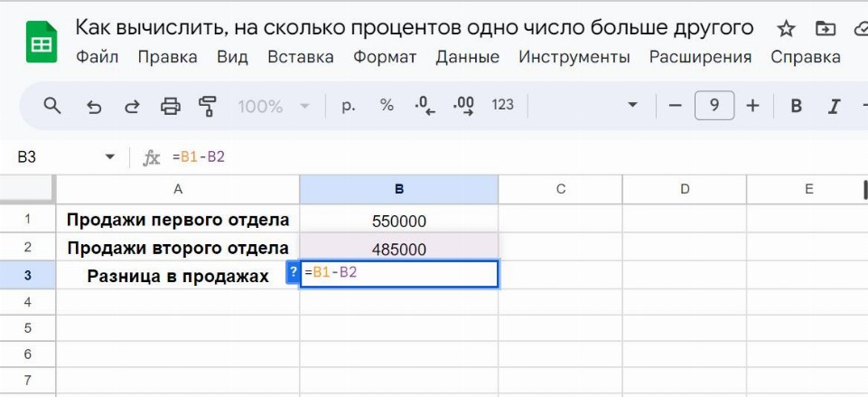Viewport: 868px width, 397px height.
Task: Open the search menus magnifier tool
Action: (52, 106)
